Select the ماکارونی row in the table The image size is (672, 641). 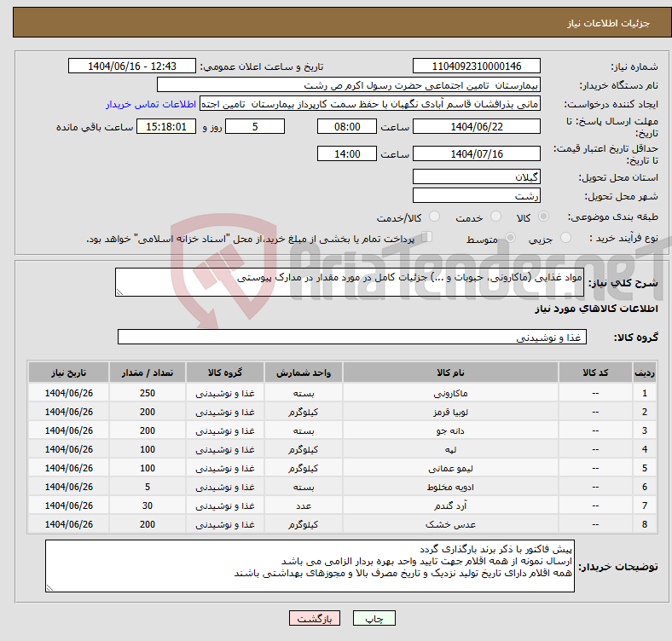coord(450,393)
